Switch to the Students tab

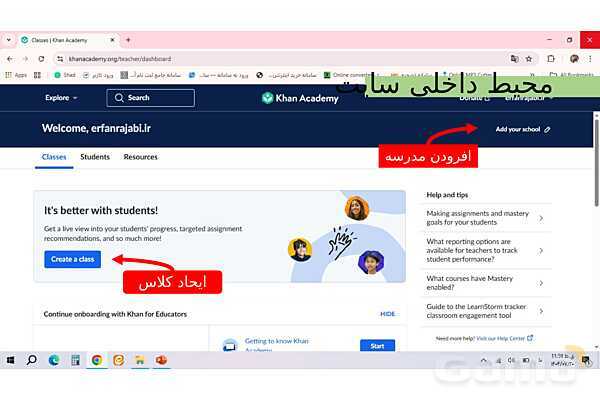click(95, 157)
